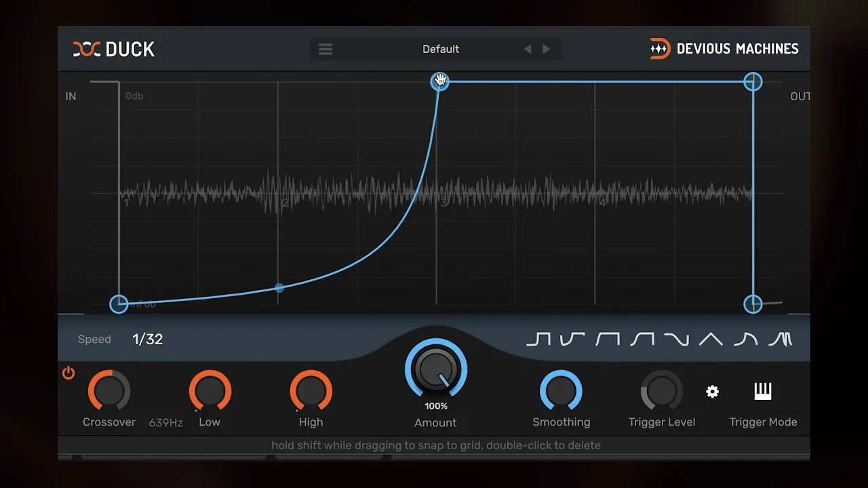868x488 pixels.
Task: Click the 639Hz crossover value
Action: 166,422
